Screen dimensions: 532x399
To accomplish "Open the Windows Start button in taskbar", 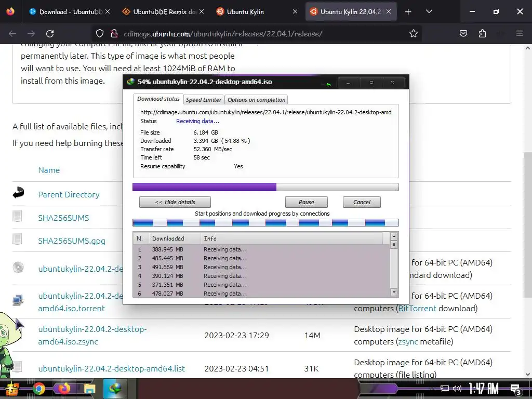I will 11,389.
